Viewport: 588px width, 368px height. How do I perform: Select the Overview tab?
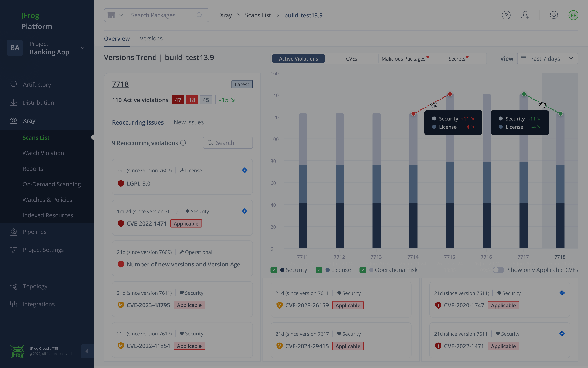(x=117, y=38)
